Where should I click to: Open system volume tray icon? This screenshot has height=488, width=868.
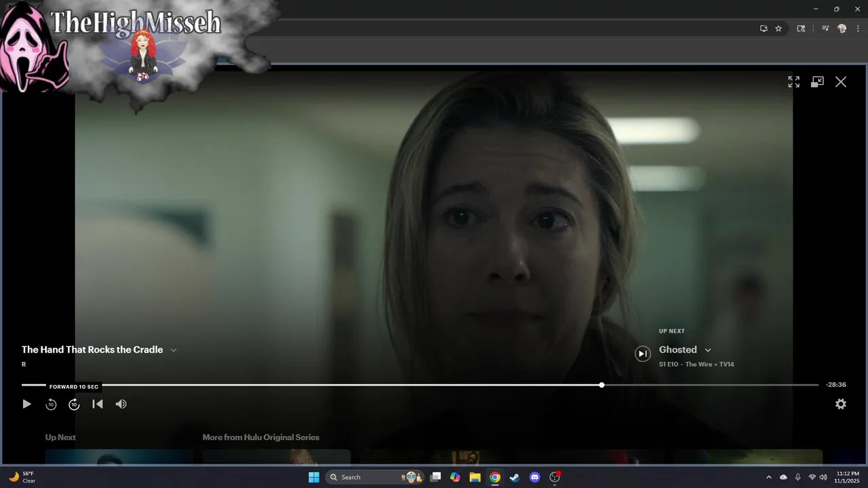coord(823,477)
